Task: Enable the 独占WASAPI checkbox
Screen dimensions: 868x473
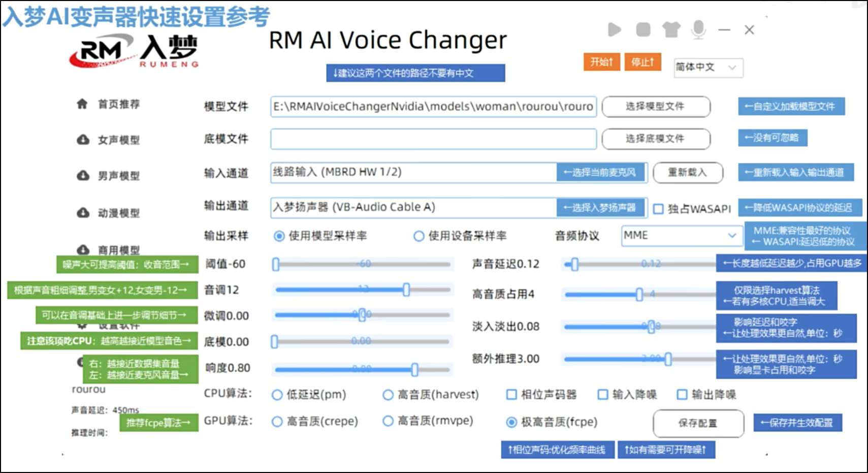Action: [x=658, y=208]
